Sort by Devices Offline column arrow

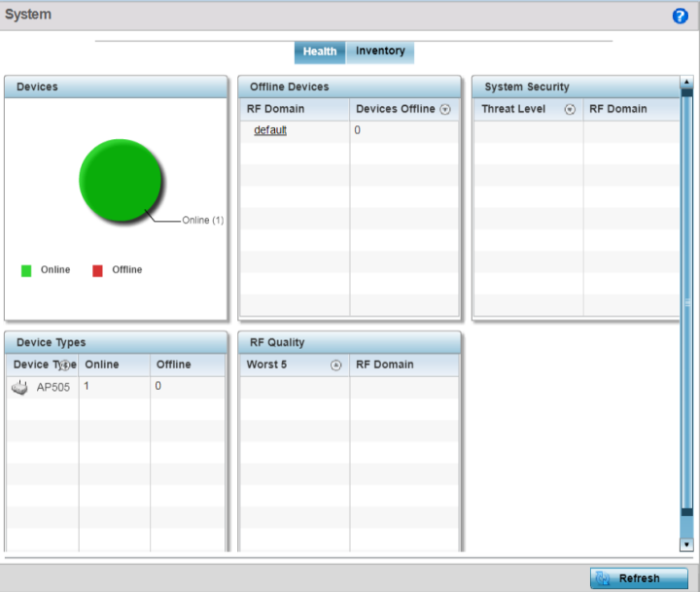click(x=445, y=110)
